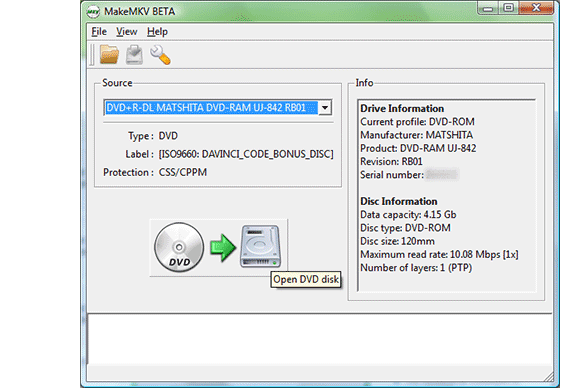Click Number of layers: 1 (PTP) line
The image size is (583, 390).
tap(416, 268)
